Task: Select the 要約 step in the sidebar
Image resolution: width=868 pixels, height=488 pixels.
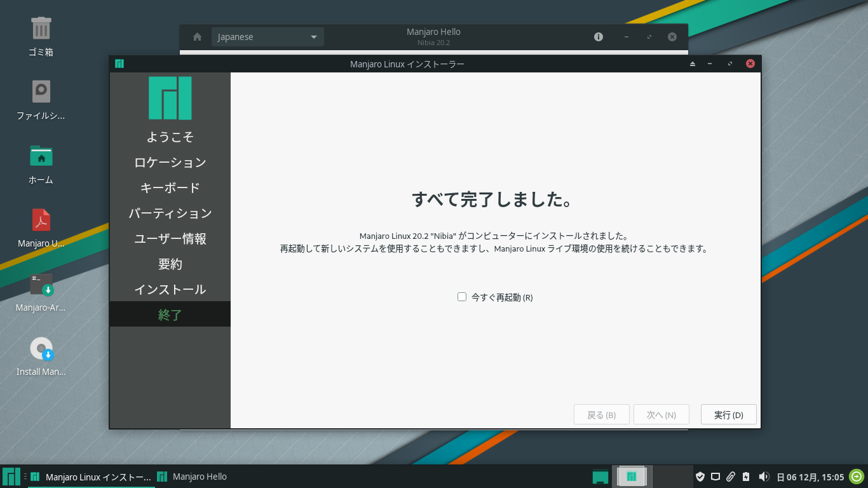Action: (x=170, y=264)
